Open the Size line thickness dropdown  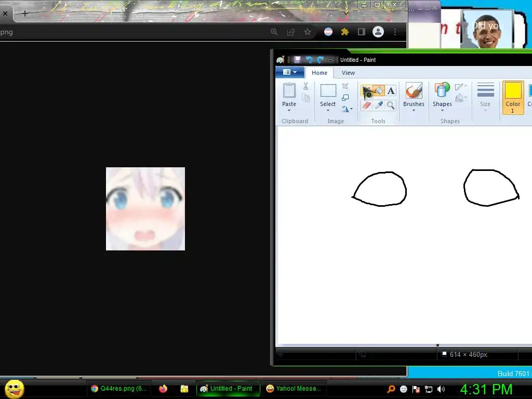tap(485, 97)
